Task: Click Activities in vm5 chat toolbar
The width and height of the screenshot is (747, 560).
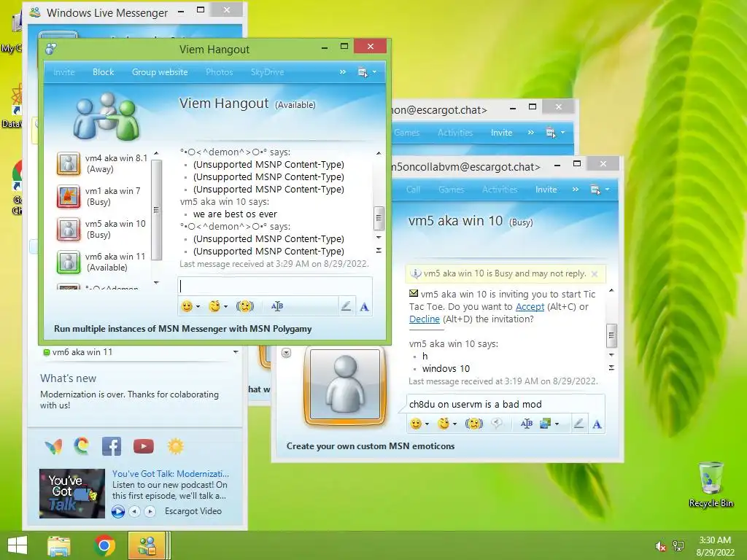Action: point(500,190)
